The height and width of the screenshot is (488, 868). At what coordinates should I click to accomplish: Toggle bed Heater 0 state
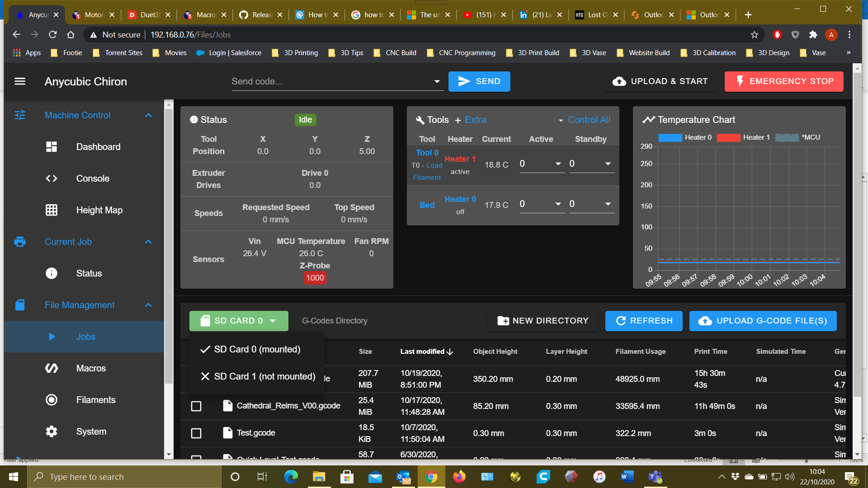(x=460, y=199)
